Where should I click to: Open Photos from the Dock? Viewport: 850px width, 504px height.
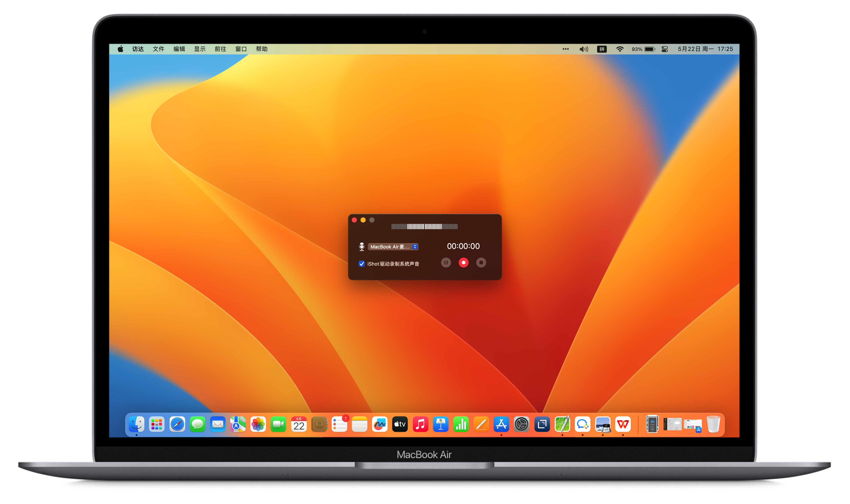coord(258,424)
